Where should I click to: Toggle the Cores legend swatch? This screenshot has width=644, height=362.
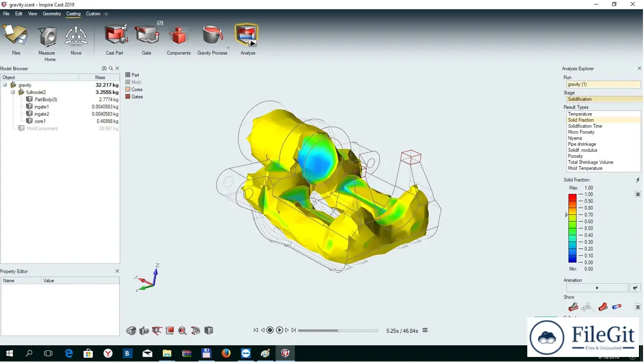128,89
